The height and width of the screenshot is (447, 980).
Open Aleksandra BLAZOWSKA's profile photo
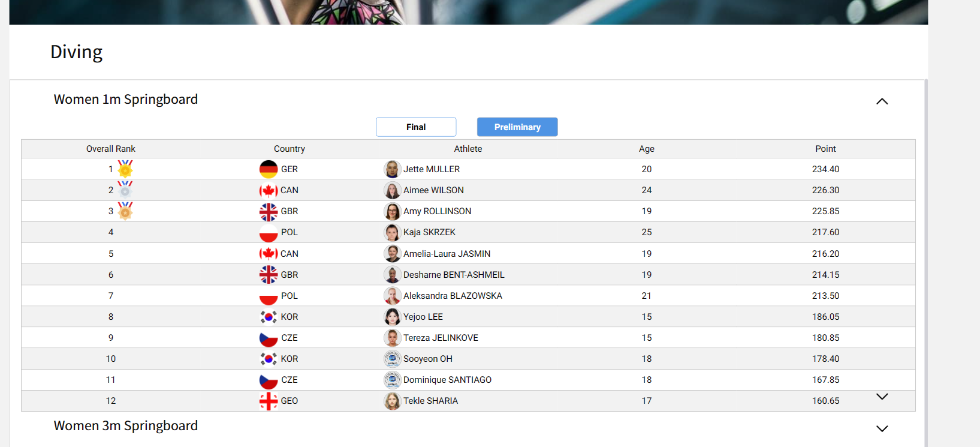click(393, 296)
